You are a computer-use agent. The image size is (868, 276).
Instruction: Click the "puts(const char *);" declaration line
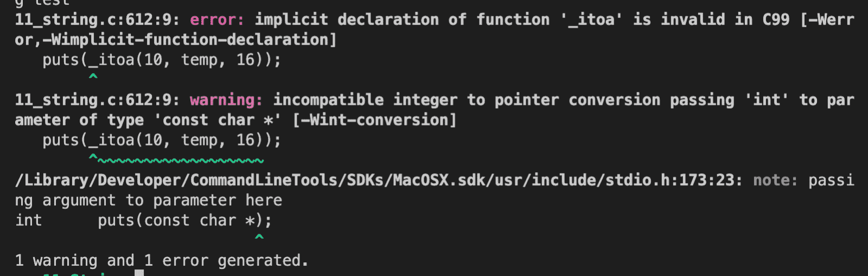184,221
